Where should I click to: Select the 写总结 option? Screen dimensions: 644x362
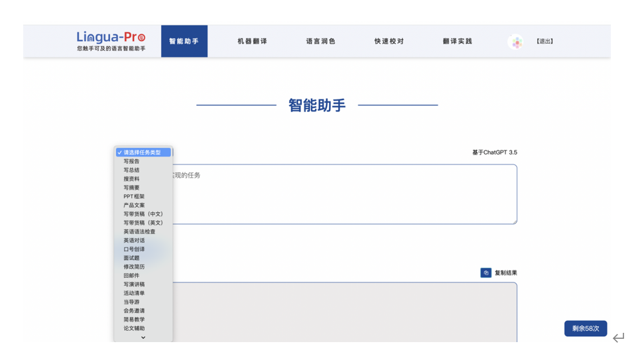point(131,170)
